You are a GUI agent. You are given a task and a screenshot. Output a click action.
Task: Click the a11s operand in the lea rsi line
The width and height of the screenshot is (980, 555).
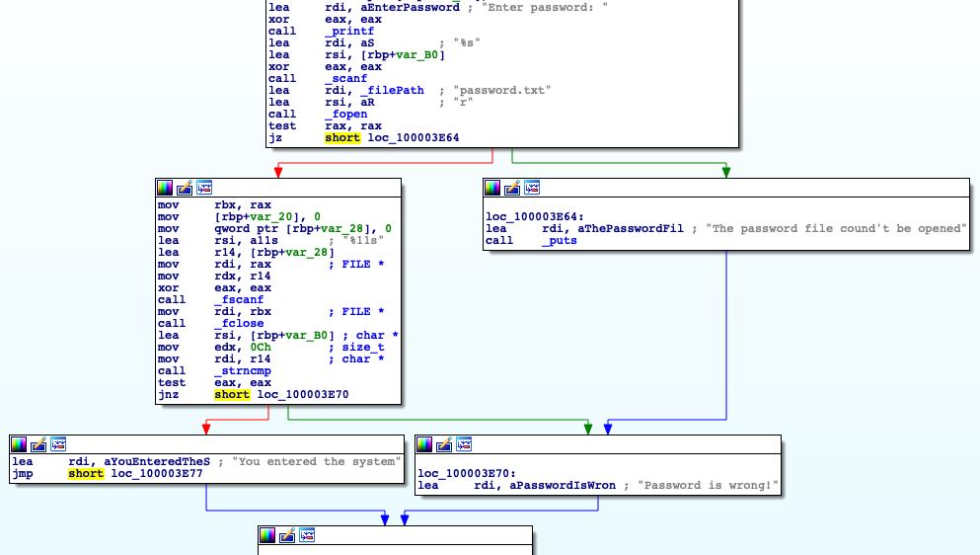click(264, 241)
